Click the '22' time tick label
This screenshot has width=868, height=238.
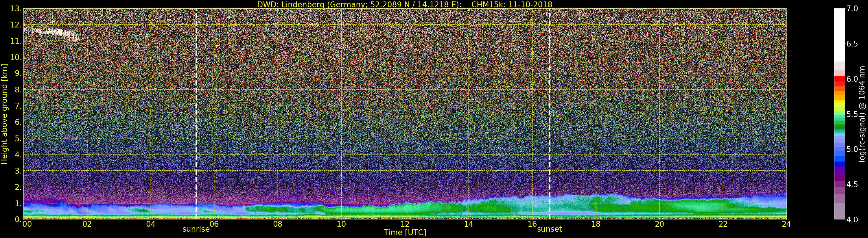[x=723, y=224]
